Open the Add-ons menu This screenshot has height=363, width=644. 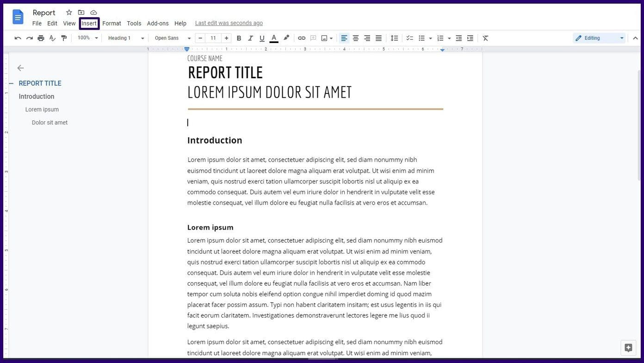pyautogui.click(x=158, y=23)
